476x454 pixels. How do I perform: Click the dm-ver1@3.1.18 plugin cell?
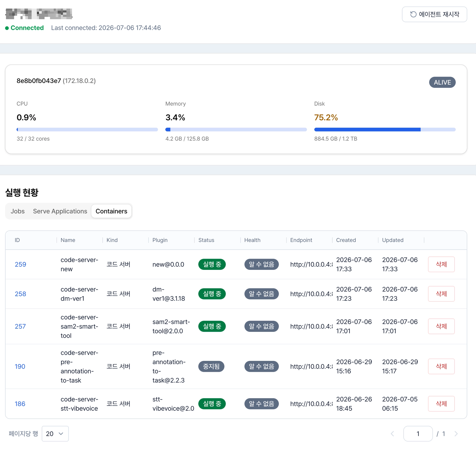169,294
